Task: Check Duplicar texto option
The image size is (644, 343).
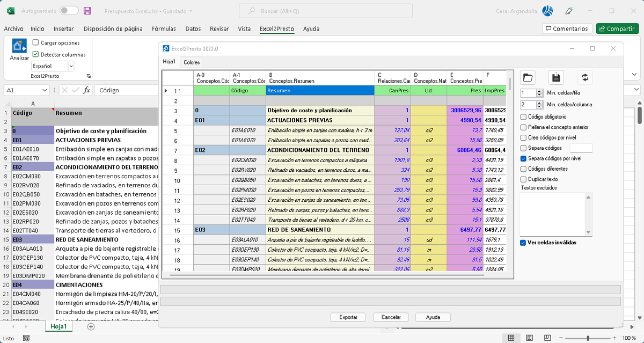Action: [x=523, y=179]
